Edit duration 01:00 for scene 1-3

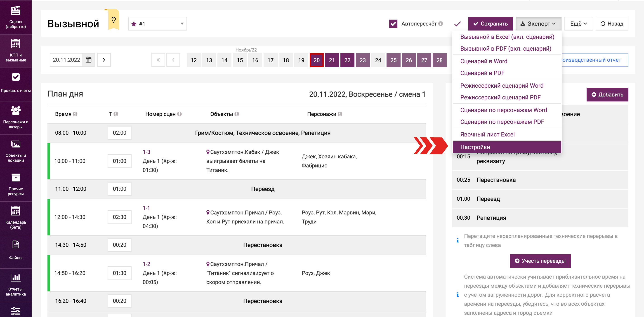pos(120,161)
